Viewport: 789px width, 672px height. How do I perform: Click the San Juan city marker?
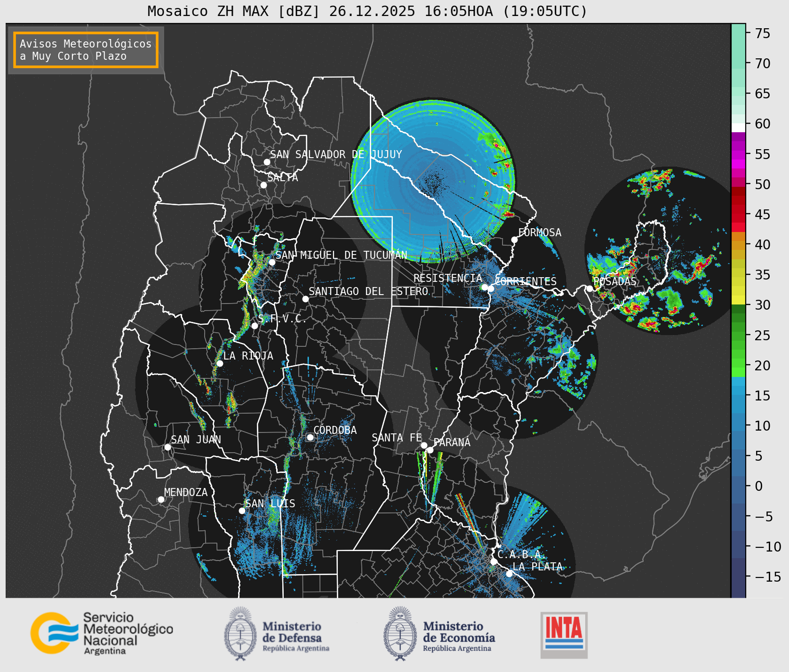point(167,447)
